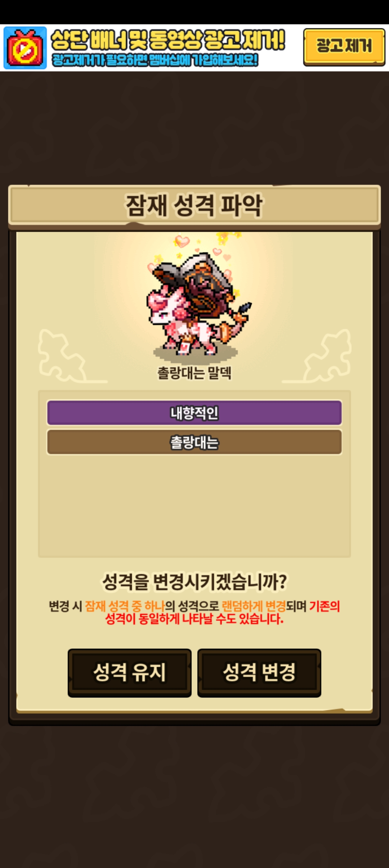The height and width of the screenshot is (868, 389).
Task: Select the purple 내향적인 personality bar
Action: pyautogui.click(x=194, y=413)
